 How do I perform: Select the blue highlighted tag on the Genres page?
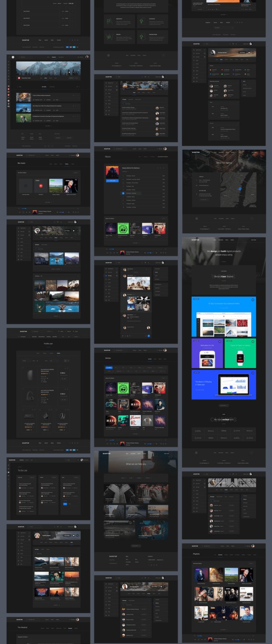(109, 367)
